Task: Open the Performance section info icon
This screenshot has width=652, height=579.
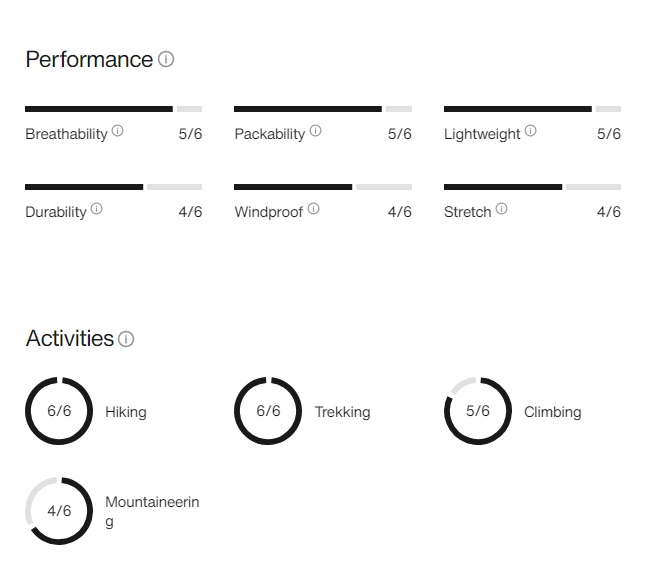Action: point(166,59)
